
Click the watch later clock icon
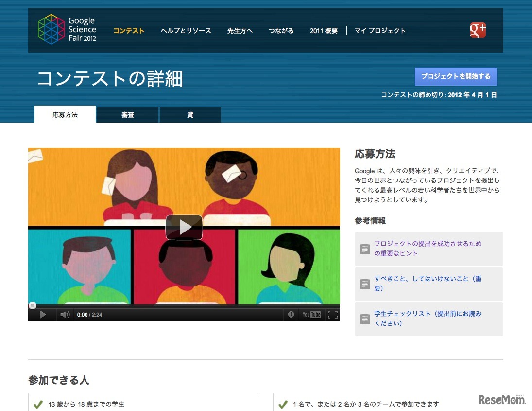[291, 315]
